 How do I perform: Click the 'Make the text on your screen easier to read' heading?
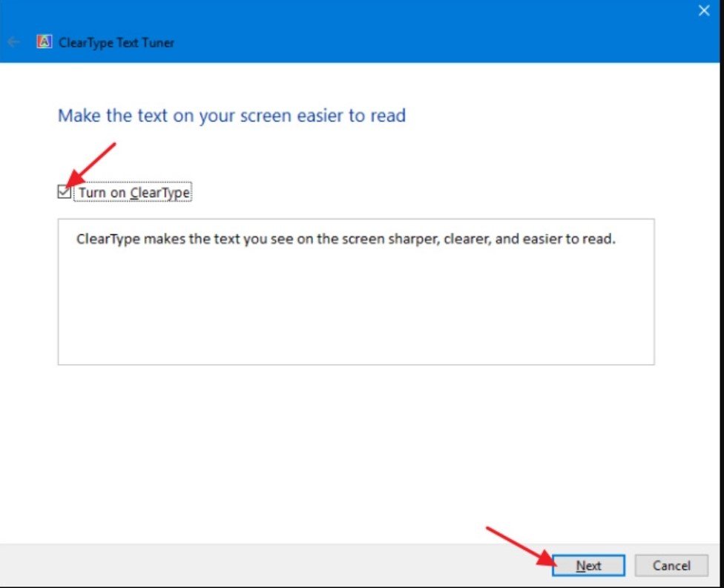click(231, 116)
